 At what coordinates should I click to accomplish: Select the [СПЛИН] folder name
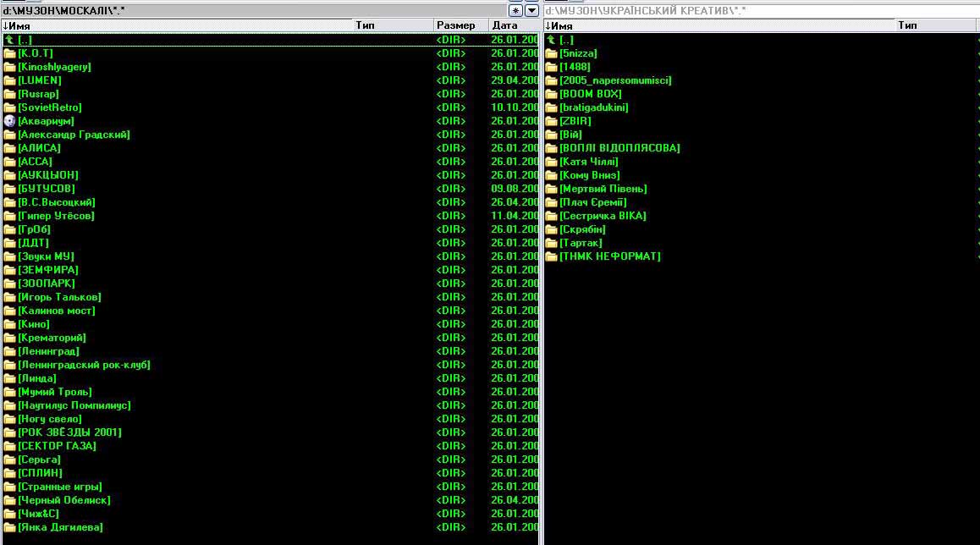click(41, 473)
